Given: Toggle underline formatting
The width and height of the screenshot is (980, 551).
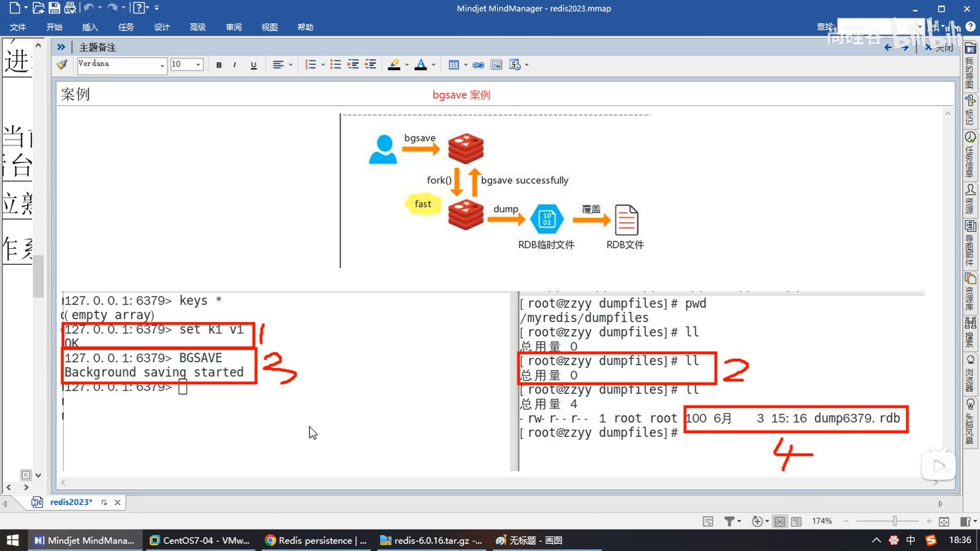Looking at the screenshot, I should [x=253, y=65].
